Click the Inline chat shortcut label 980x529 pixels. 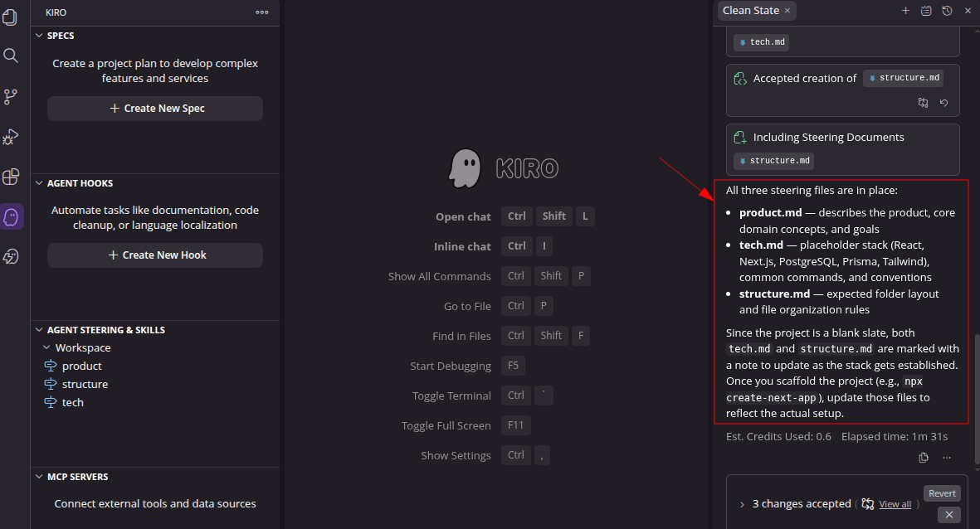click(x=462, y=247)
